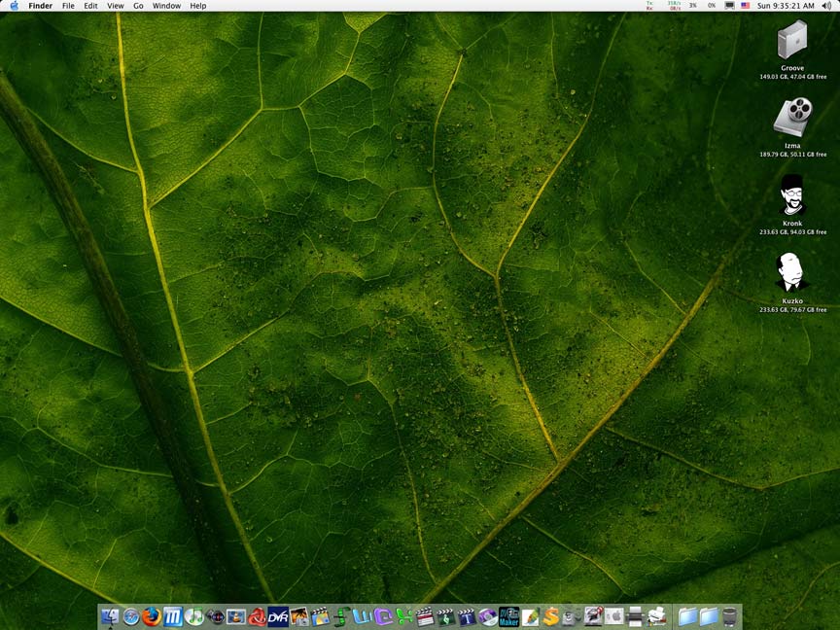Image resolution: width=840 pixels, height=630 pixels.
Task: Open Firefox browser in the dock
Action: point(152,616)
